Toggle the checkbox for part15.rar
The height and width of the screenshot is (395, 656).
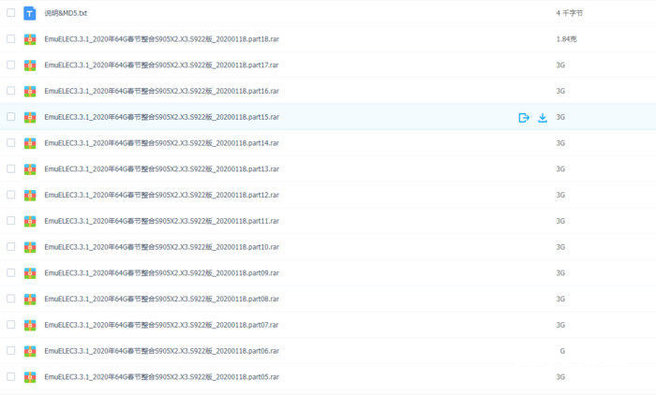coord(11,116)
